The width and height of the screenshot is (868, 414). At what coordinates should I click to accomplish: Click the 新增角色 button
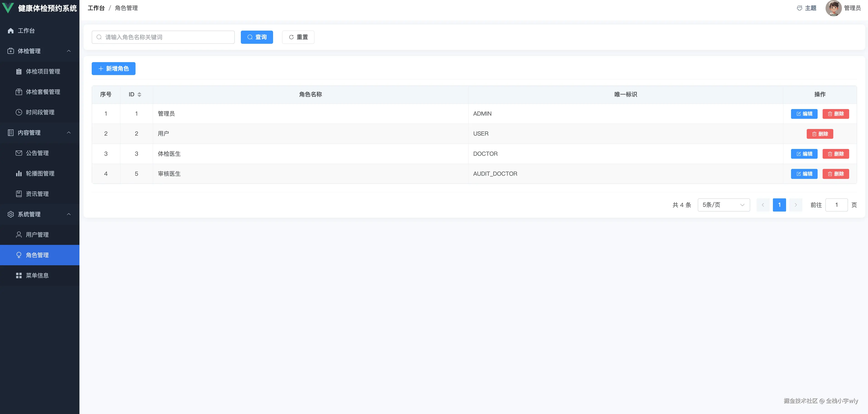click(113, 69)
